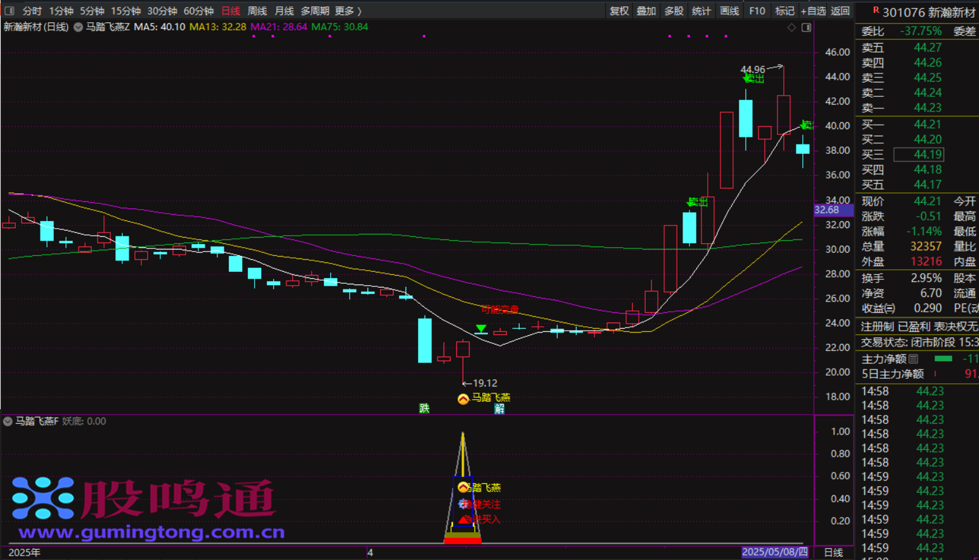Click the teal 解 marker icon
This screenshot has height=560, width=979.
coord(499,409)
